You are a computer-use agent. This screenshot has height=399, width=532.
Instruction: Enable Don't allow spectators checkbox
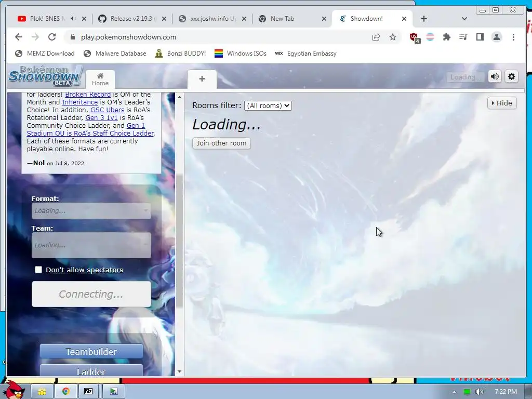click(38, 270)
